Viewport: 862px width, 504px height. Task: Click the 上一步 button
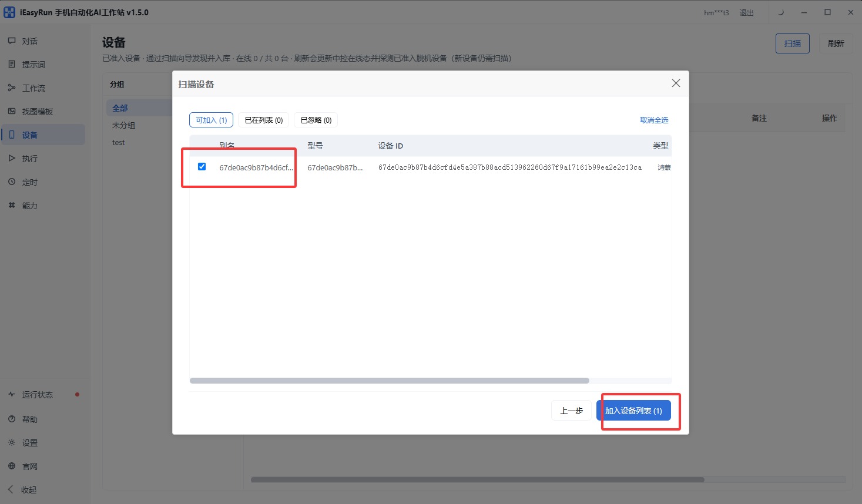click(571, 411)
